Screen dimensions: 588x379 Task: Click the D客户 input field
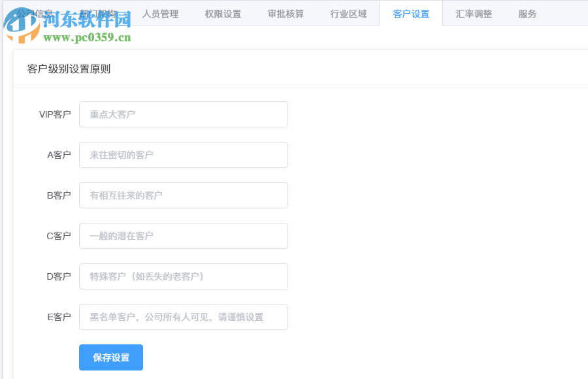tap(183, 276)
